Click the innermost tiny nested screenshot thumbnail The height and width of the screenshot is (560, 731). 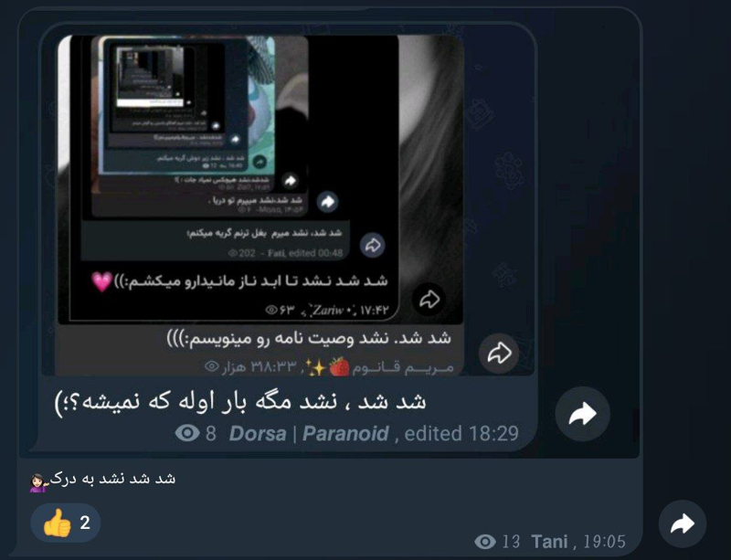tap(150, 77)
